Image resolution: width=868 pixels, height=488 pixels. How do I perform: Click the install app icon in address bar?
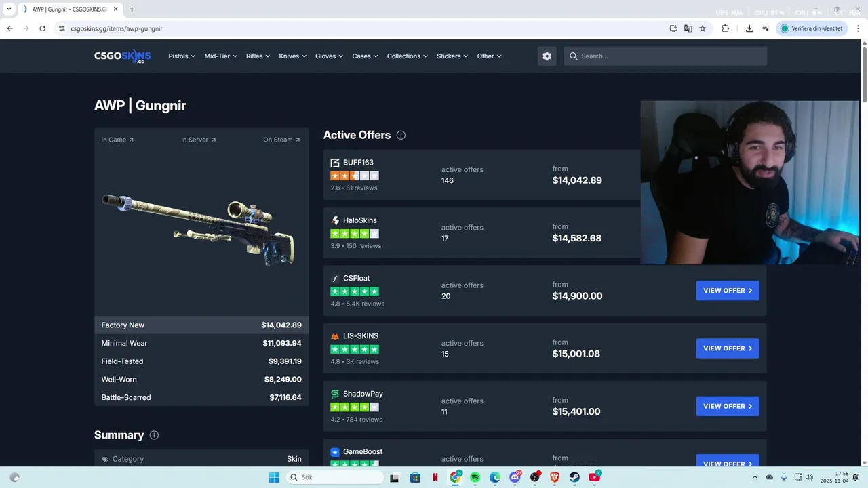[673, 28]
